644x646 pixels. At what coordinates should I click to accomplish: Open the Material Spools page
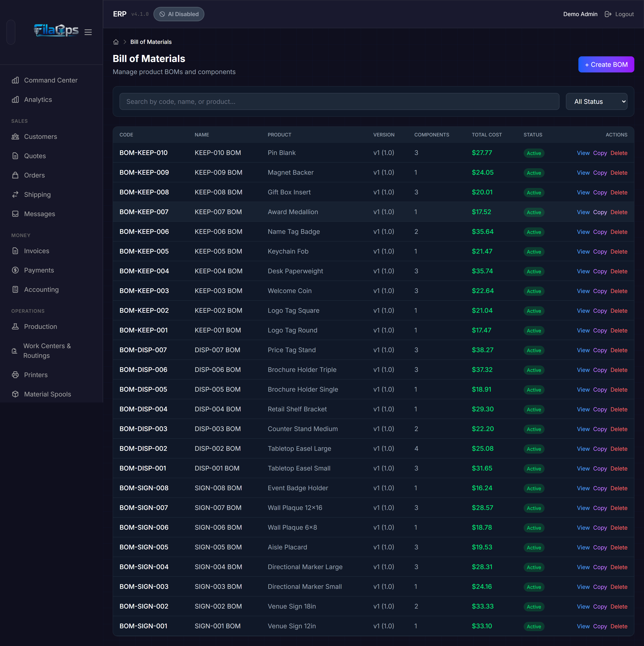(47, 394)
